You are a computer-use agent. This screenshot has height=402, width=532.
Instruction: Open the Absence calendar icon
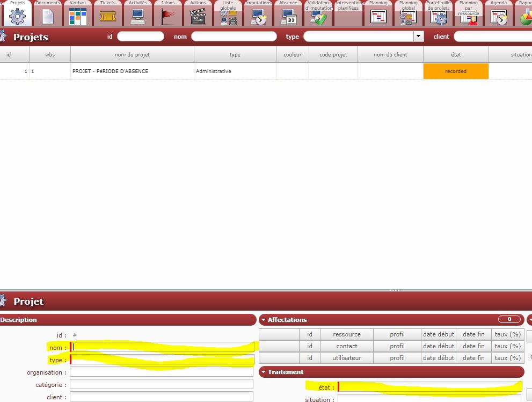(288, 18)
